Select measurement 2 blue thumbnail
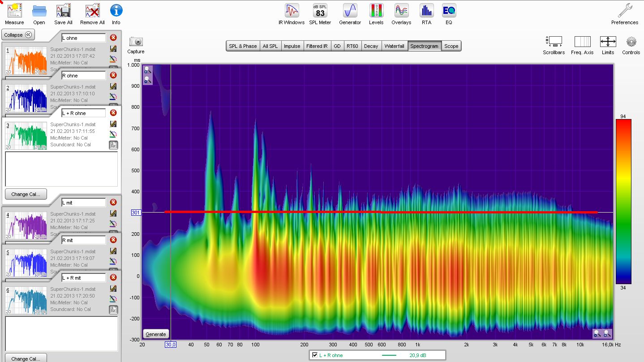The image size is (644, 362). [26, 98]
